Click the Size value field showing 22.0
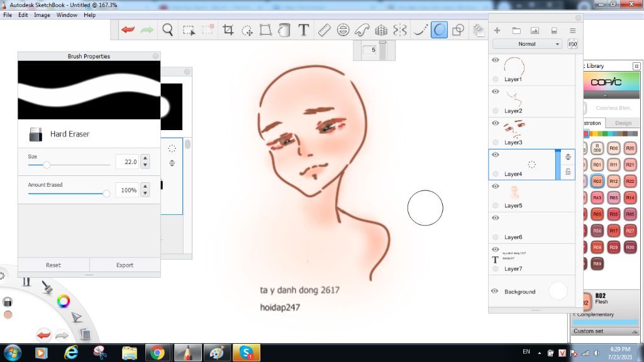Screen dimensions: 644x362 click(x=127, y=162)
